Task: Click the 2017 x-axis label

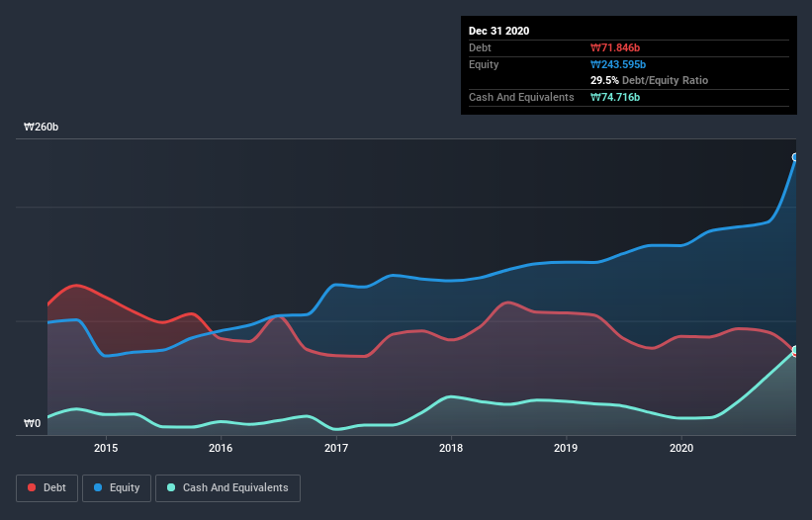Action: 336,448
